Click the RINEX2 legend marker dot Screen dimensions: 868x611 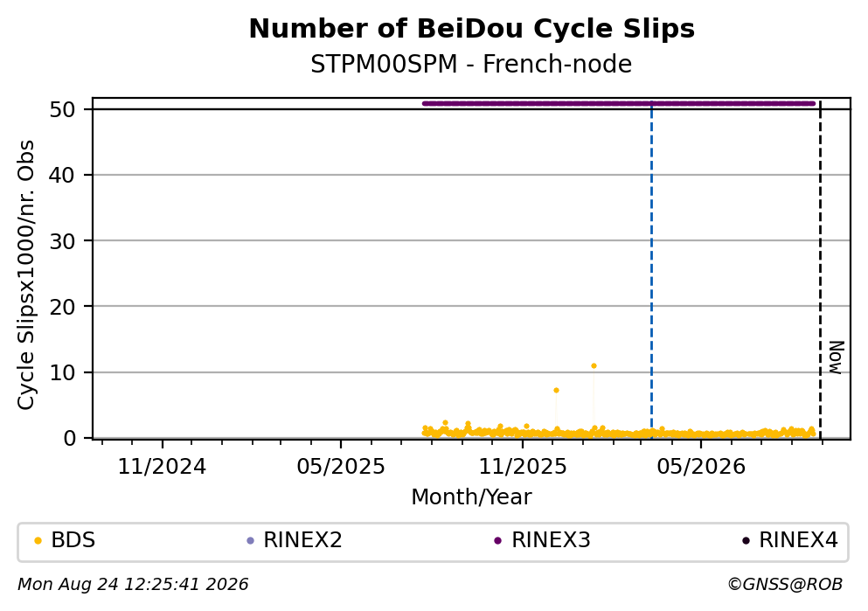pos(250,541)
